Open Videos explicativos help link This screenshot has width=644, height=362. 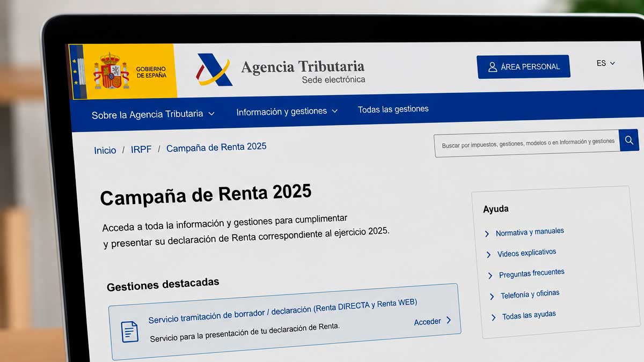coord(526,253)
